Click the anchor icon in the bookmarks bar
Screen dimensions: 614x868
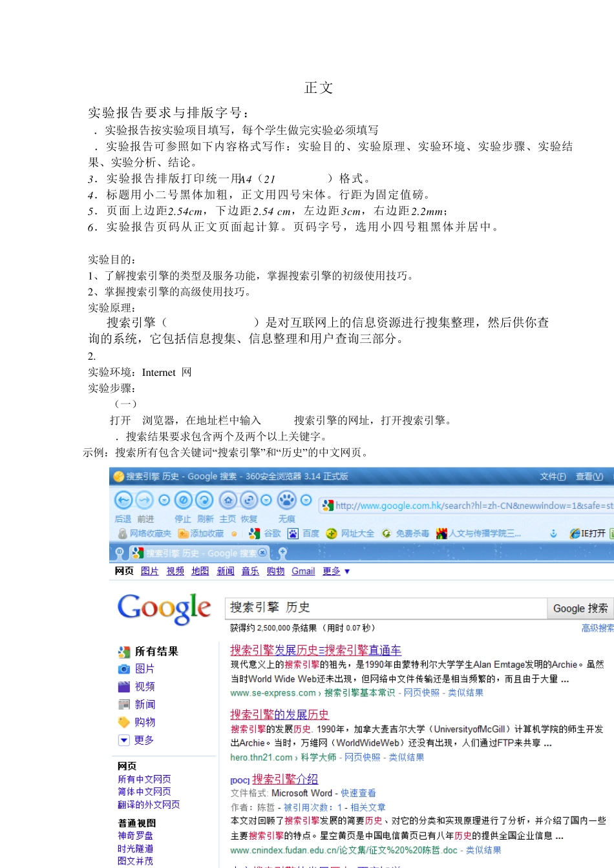(x=553, y=533)
